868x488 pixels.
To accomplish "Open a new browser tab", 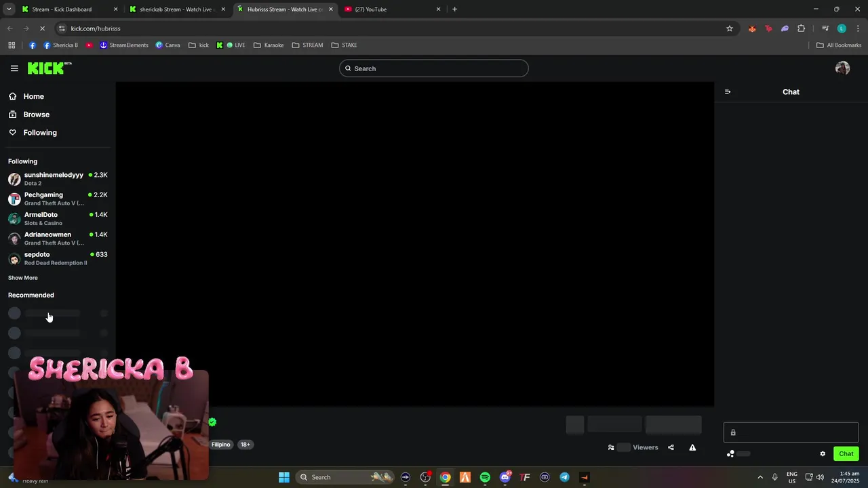I will [454, 9].
